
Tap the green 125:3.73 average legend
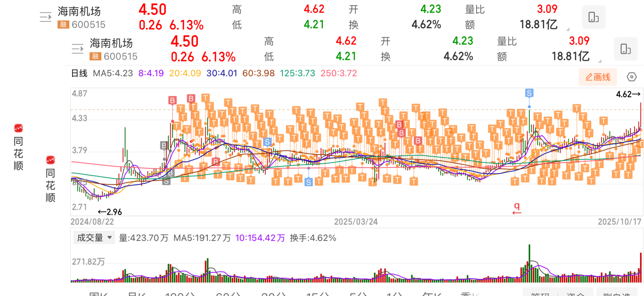pos(298,73)
